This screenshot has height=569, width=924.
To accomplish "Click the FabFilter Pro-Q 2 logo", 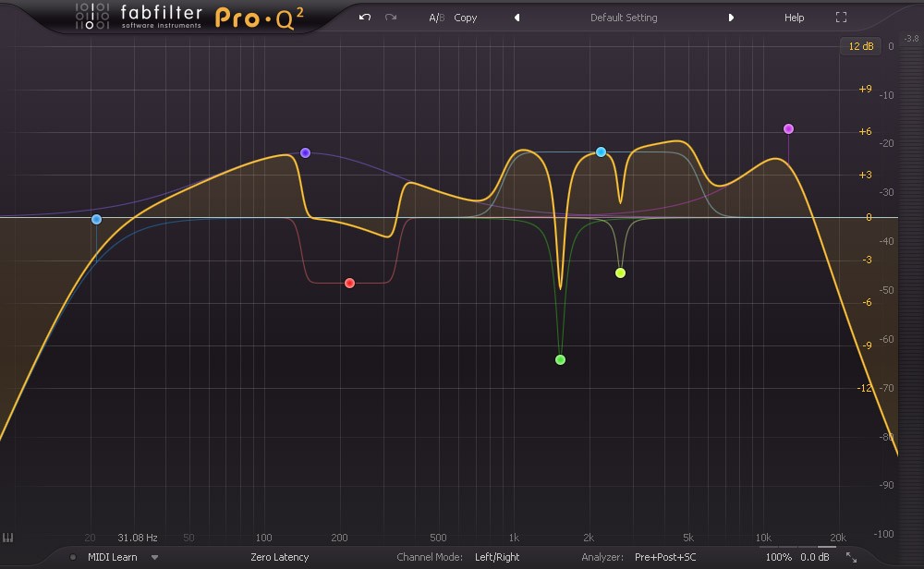I will pos(189,17).
